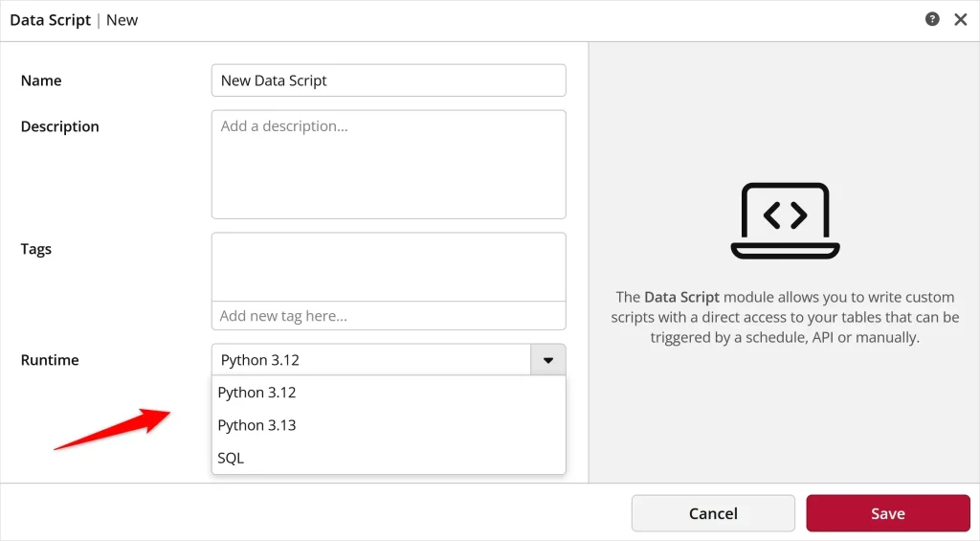Toggle the Runtime dropdown arrow
980x541 pixels.
pos(548,360)
